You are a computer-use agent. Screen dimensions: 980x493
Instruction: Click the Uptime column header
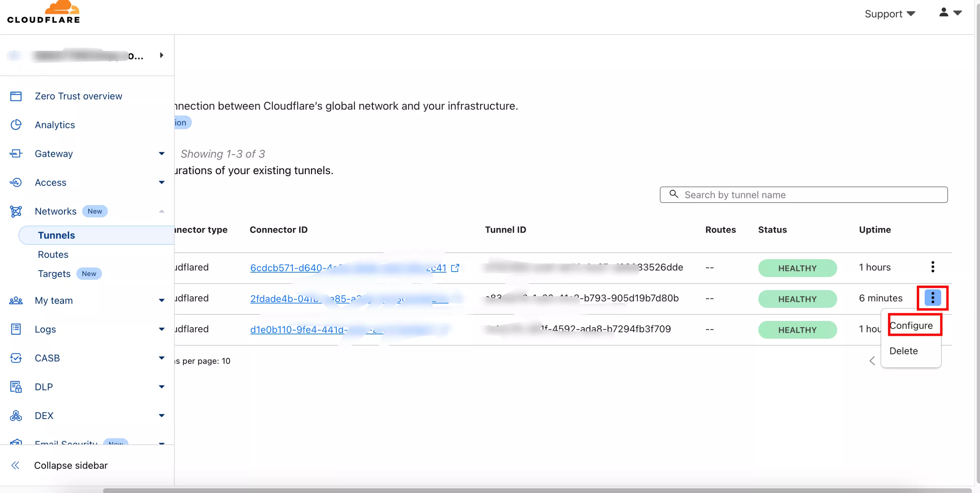pos(875,229)
